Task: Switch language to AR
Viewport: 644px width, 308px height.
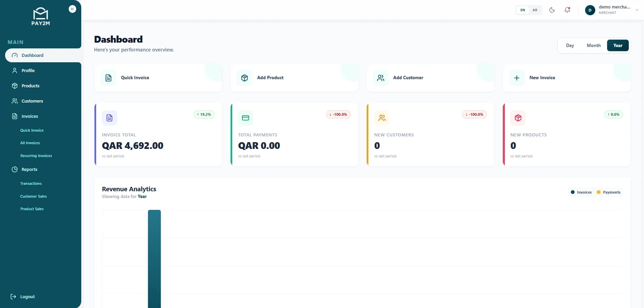Action: [535, 10]
